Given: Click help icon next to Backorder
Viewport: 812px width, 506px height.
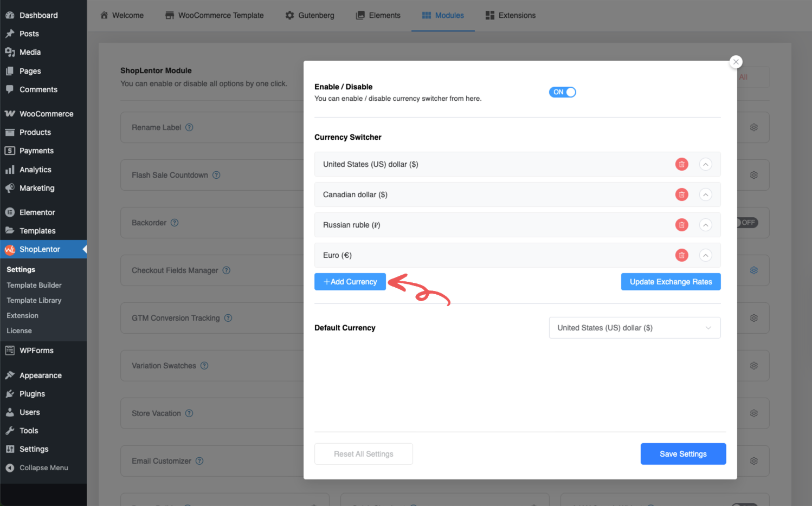Looking at the screenshot, I should (x=175, y=223).
